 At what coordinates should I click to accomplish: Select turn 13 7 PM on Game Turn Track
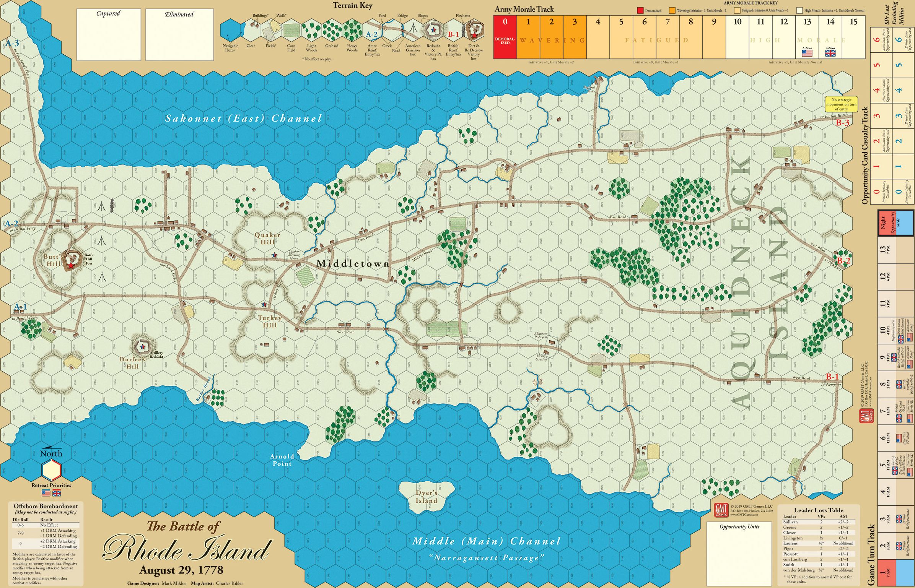tap(895, 250)
